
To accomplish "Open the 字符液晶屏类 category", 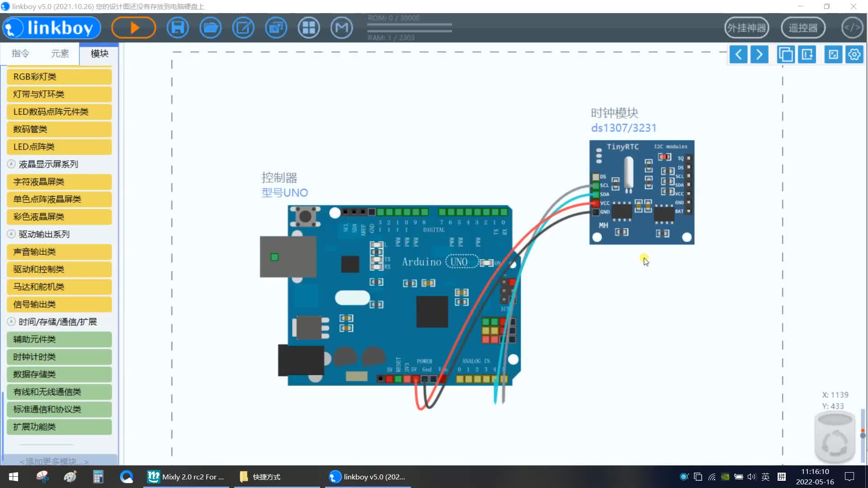I will 59,182.
